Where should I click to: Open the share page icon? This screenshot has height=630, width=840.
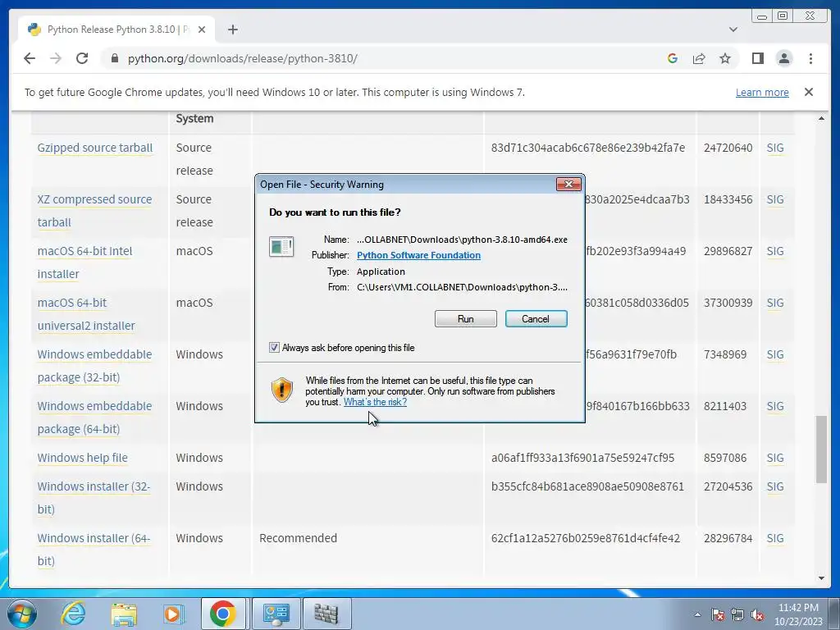(x=699, y=58)
